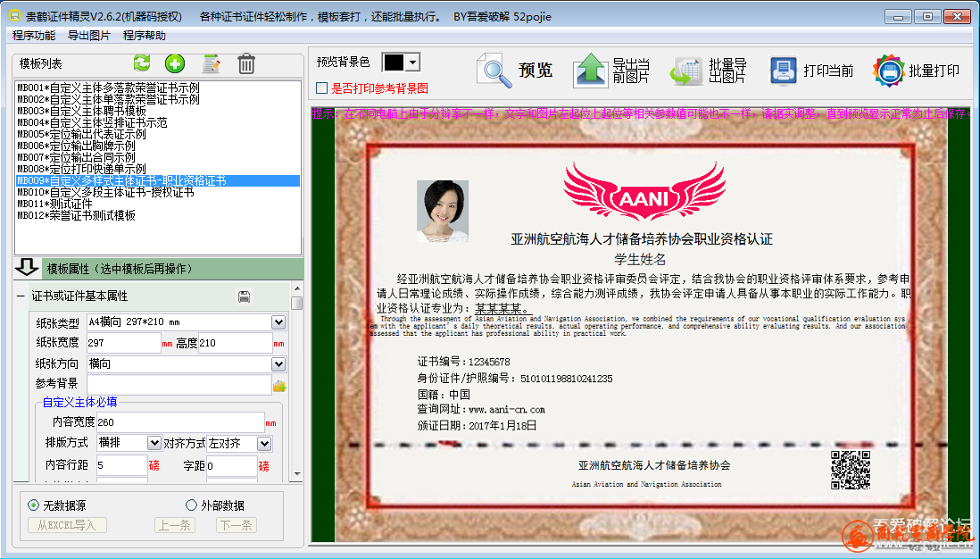
Task: Click the properties panel scrollbar thumb
Action: (x=297, y=303)
